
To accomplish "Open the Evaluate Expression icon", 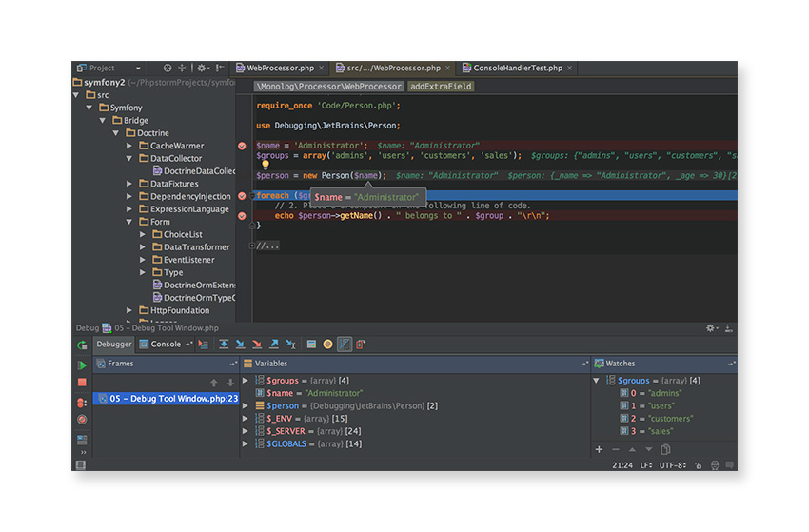I will tap(311, 345).
